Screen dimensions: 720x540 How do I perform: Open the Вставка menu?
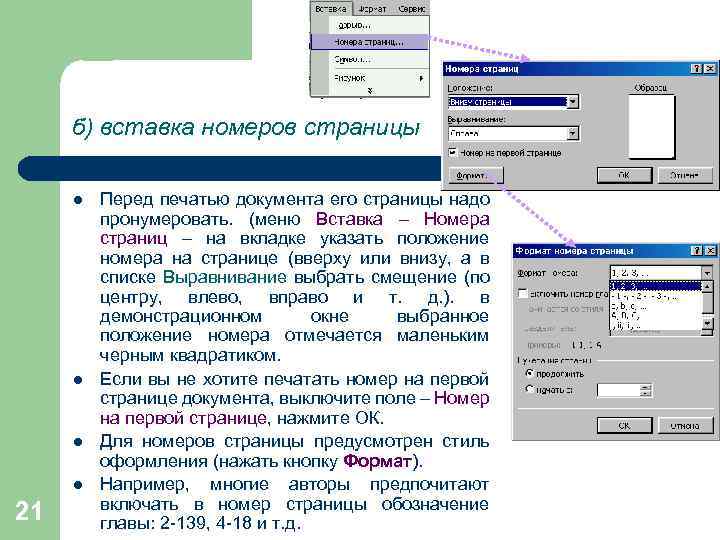331,8
